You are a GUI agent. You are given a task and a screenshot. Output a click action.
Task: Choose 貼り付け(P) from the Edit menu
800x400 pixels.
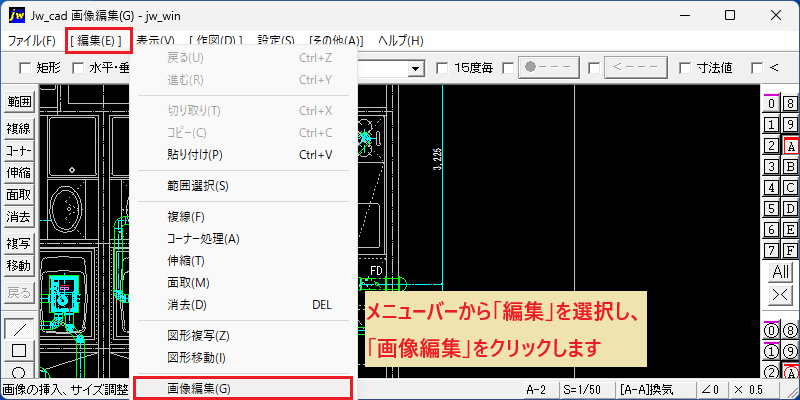[x=243, y=155]
